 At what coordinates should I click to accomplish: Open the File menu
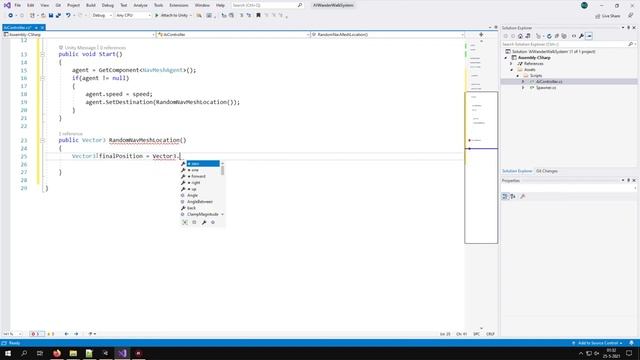[x=18, y=5]
